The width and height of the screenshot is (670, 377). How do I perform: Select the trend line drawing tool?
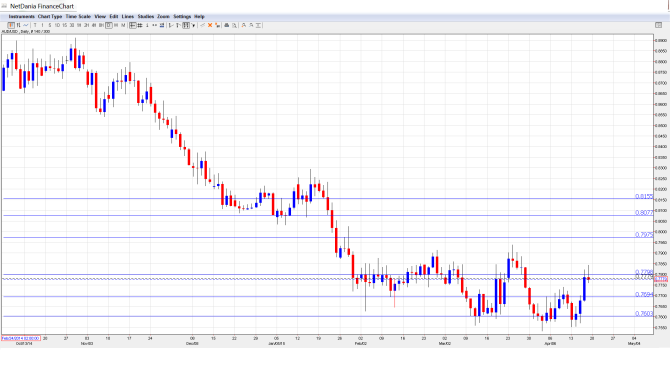pyautogui.click(x=171, y=25)
